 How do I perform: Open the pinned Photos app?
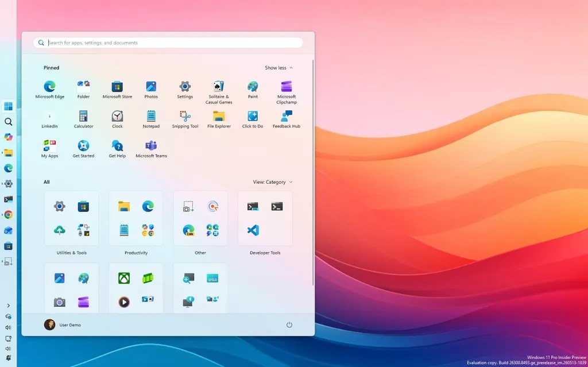151,90
